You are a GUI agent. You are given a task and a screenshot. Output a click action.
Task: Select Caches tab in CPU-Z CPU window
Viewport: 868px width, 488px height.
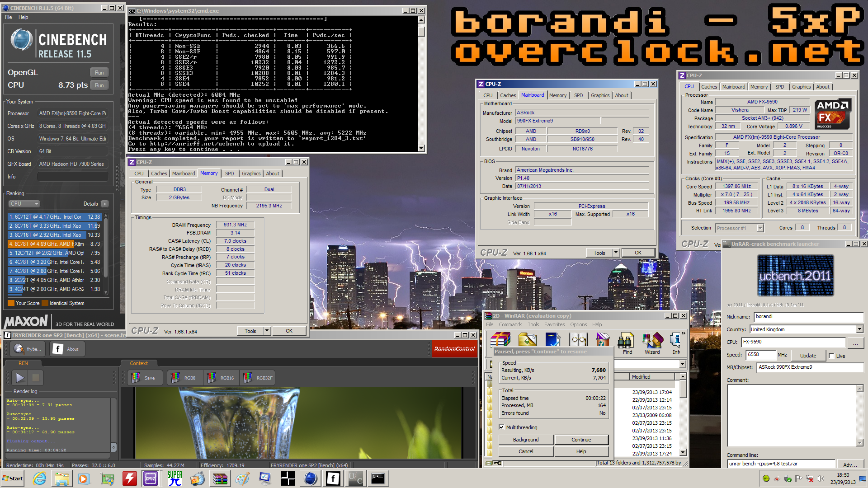click(x=709, y=87)
